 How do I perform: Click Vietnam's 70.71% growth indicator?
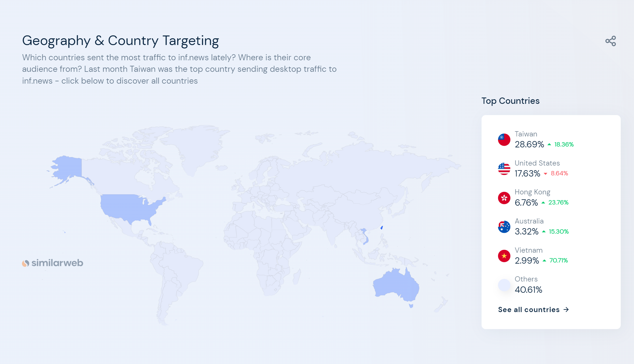pyautogui.click(x=558, y=260)
